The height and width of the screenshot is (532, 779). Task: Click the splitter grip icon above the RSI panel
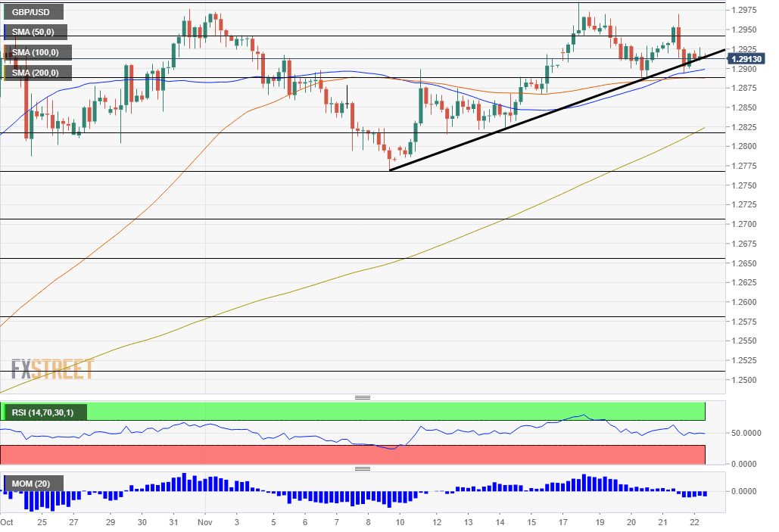click(x=363, y=397)
